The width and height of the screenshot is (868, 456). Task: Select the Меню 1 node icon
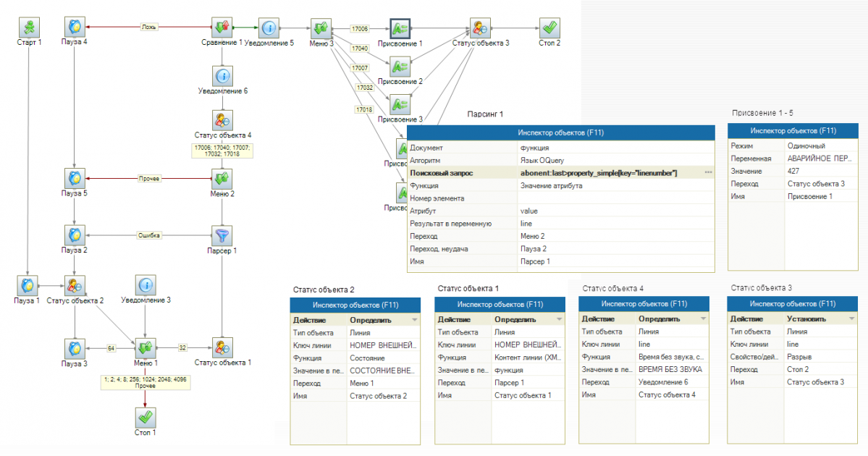(146, 347)
